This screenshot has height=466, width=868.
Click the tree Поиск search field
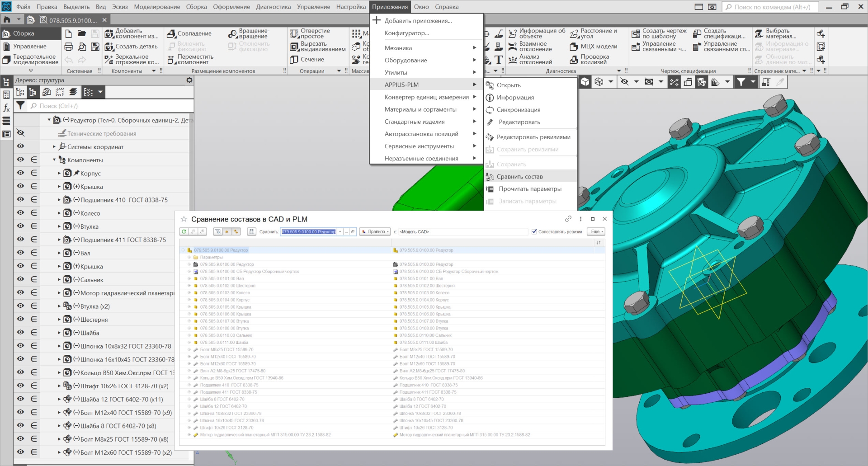point(111,106)
